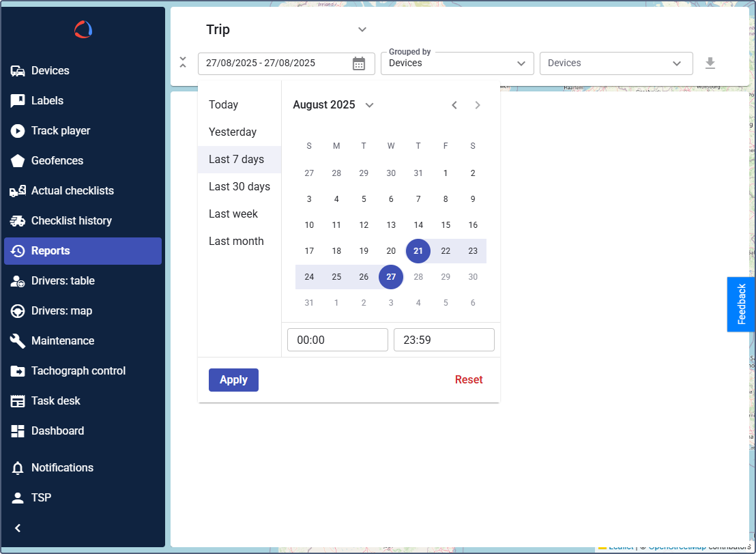Click the download report icon
Screen dimensions: 756x554
click(x=710, y=63)
